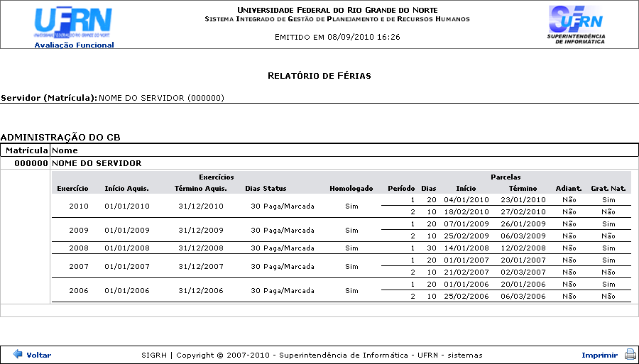Click the Relatório de Férias title
The image size is (639, 364).
pyautogui.click(x=319, y=75)
